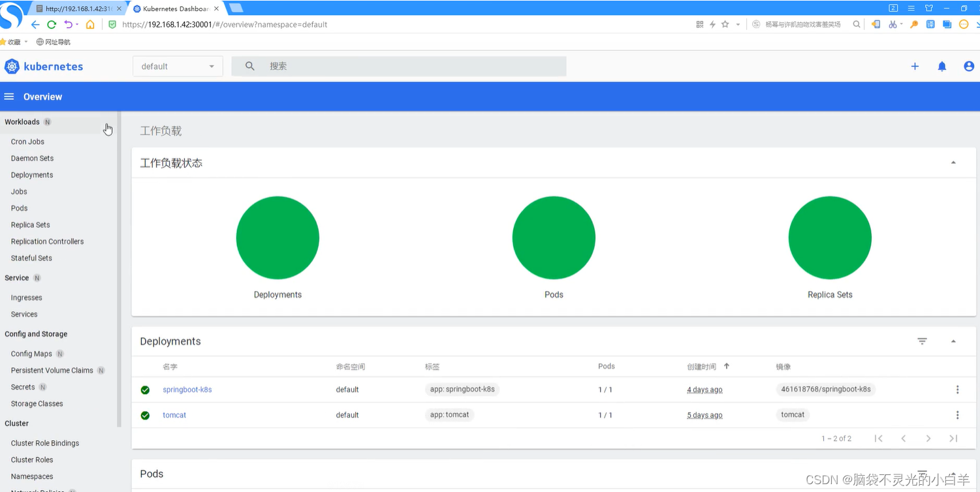Open 网址导航 bookmark link
Screen dimensions: 980x492
(x=54, y=42)
